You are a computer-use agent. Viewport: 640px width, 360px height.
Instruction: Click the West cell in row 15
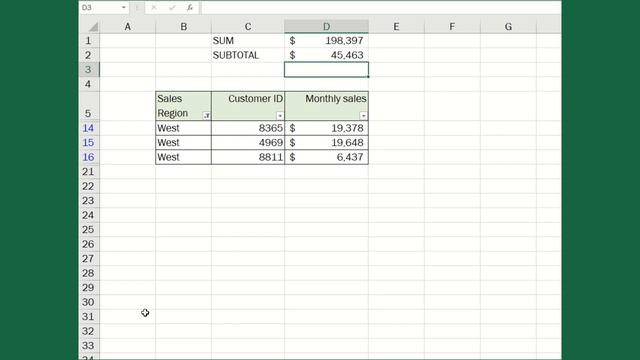pos(184,142)
